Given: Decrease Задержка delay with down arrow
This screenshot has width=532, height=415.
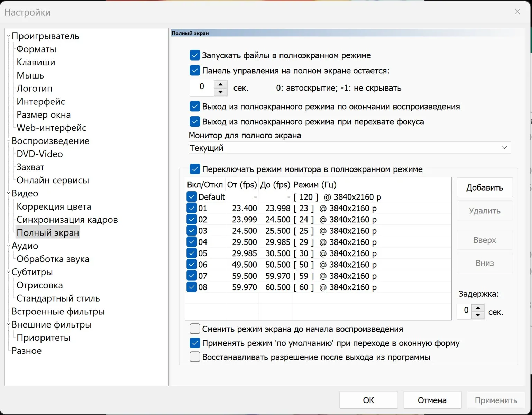Looking at the screenshot, I should pos(478,315).
